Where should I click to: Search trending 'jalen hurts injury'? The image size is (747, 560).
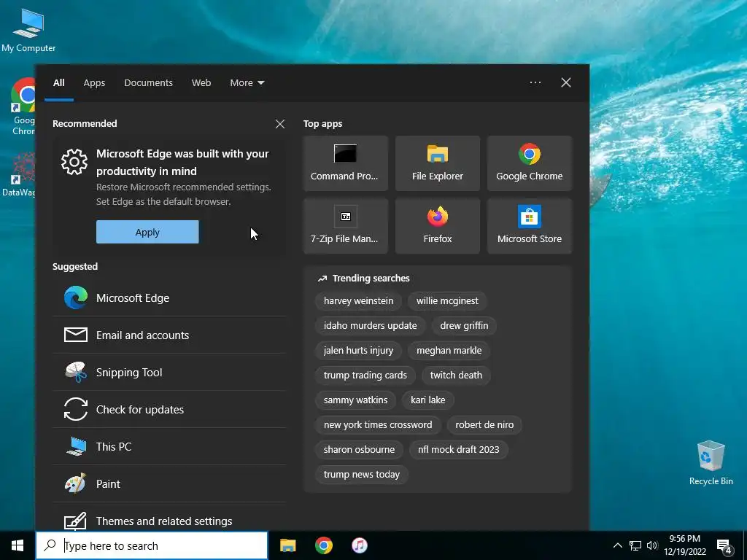359,351
